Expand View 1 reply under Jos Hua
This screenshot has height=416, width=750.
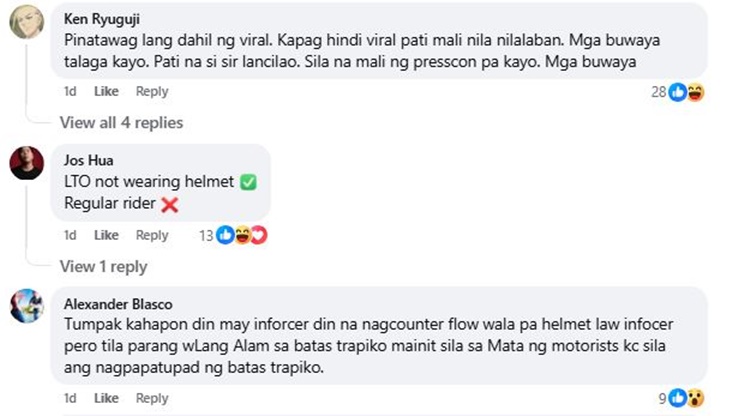(x=103, y=267)
